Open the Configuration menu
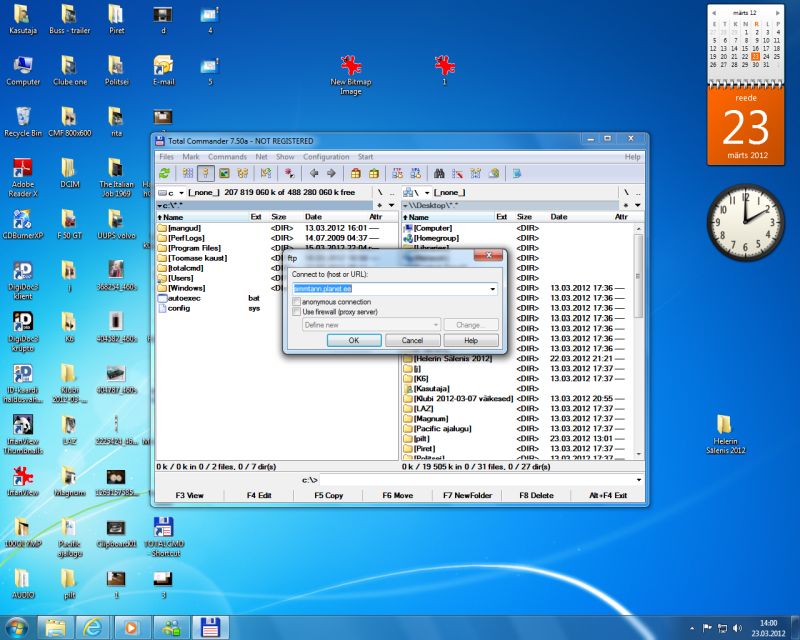The height and width of the screenshot is (640, 800). 326,157
